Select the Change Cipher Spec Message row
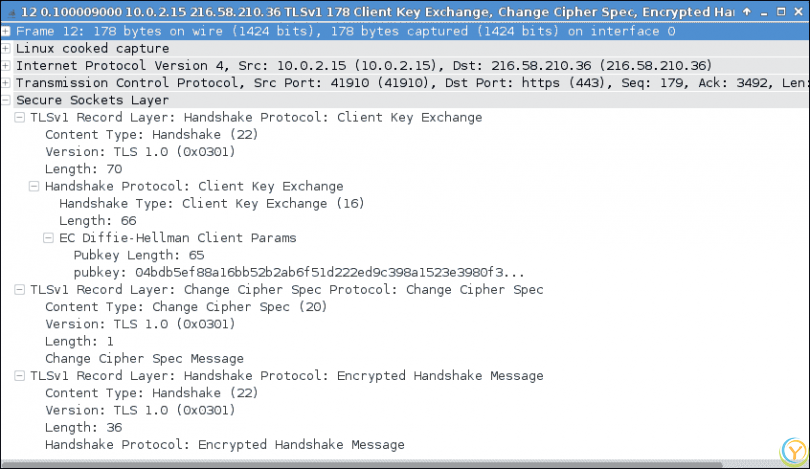This screenshot has height=469, width=810. click(144, 358)
